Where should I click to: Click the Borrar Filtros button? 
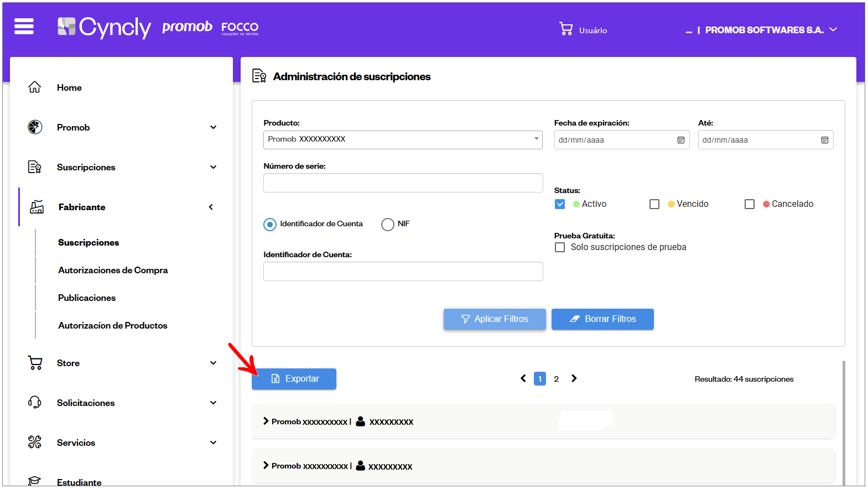tap(602, 319)
